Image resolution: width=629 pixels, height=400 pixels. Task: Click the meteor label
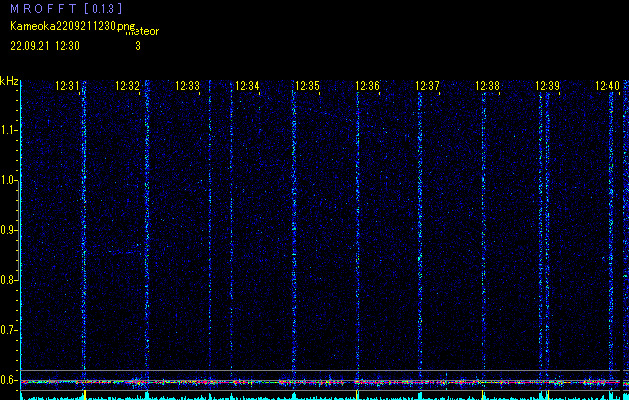coord(142,31)
